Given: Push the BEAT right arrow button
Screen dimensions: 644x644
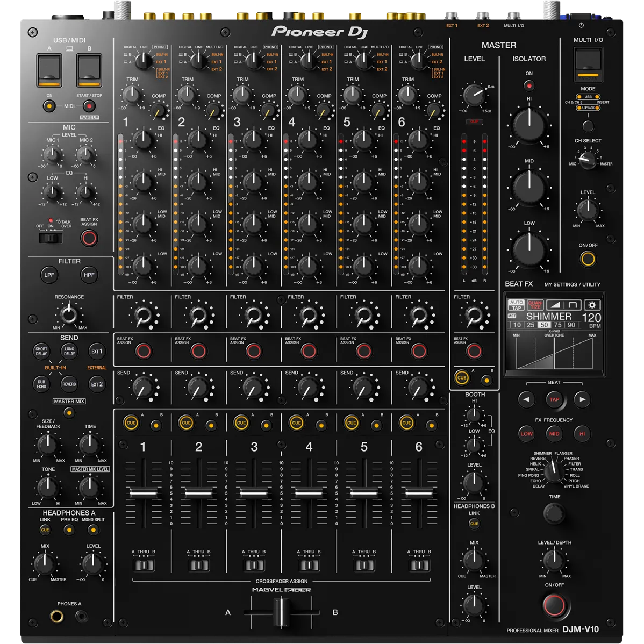Looking at the screenshot, I should 582,399.
